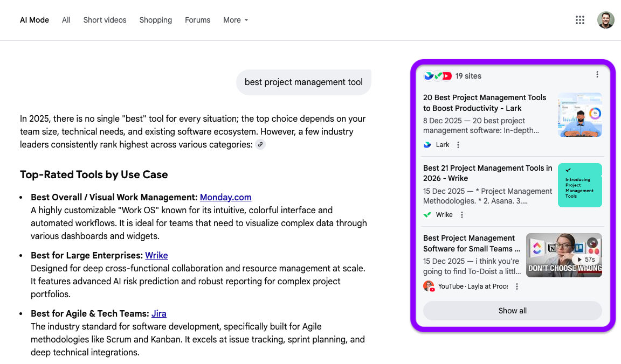The height and width of the screenshot is (364, 621).
Task: Switch to the AI Mode tab
Action: (34, 20)
